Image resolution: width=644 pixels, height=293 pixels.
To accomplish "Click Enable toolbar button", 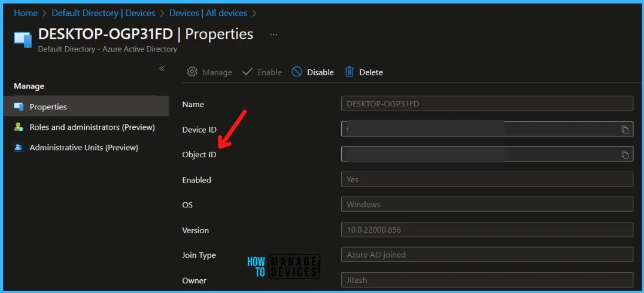I will [x=262, y=72].
